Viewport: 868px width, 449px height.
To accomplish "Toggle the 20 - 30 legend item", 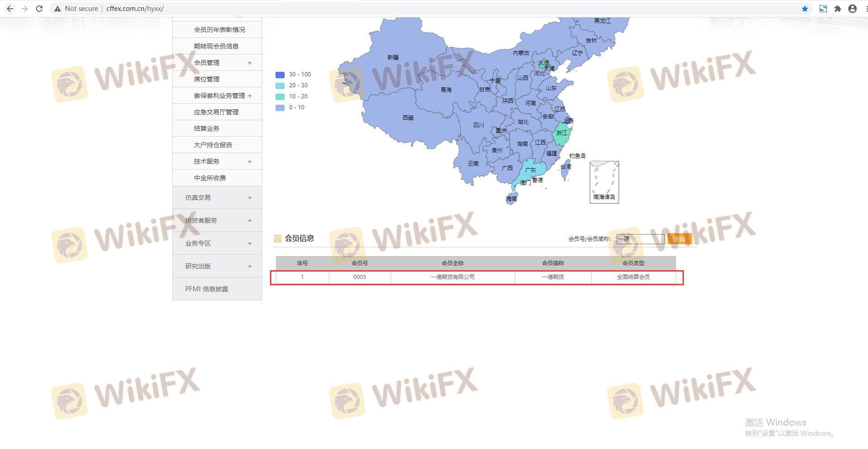I will (292, 86).
